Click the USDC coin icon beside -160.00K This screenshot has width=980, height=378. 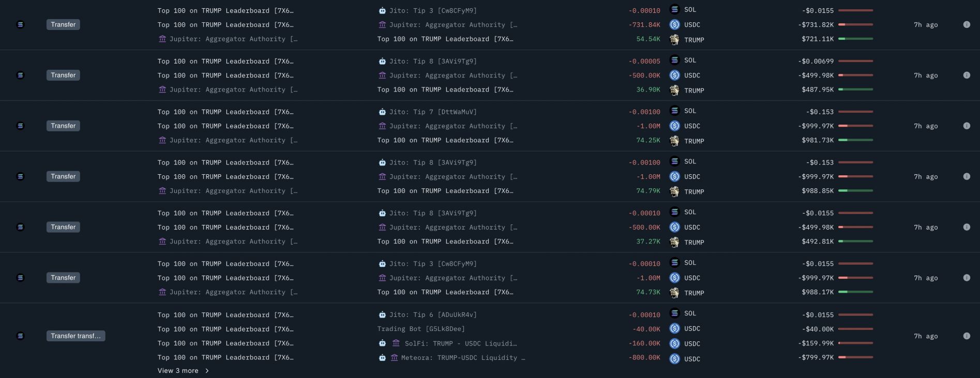(674, 343)
